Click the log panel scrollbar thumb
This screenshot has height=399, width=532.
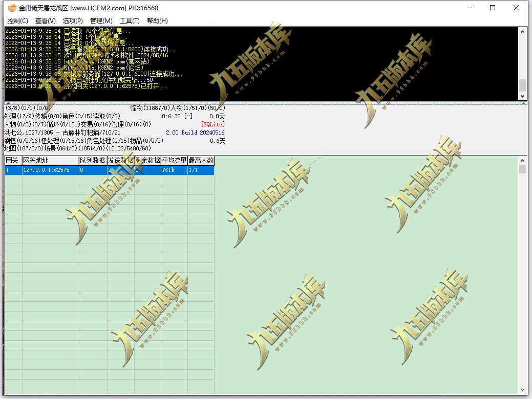point(522,85)
